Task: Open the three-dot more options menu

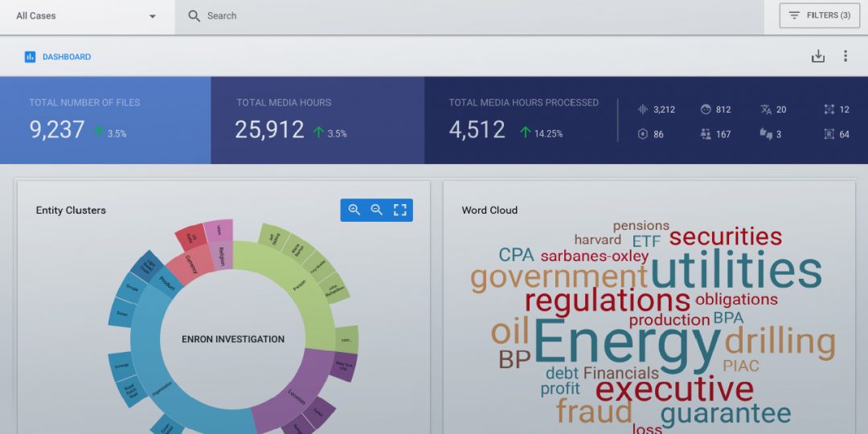Action: [845, 56]
